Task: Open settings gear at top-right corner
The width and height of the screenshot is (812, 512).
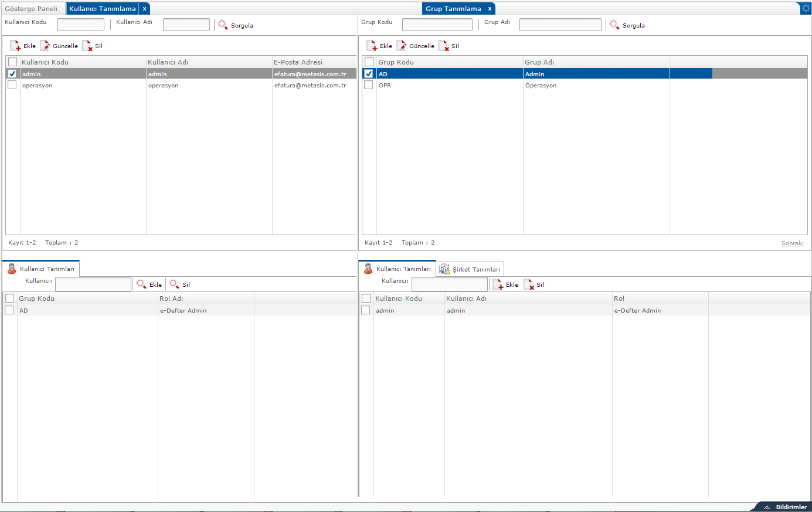Action: click(x=806, y=8)
